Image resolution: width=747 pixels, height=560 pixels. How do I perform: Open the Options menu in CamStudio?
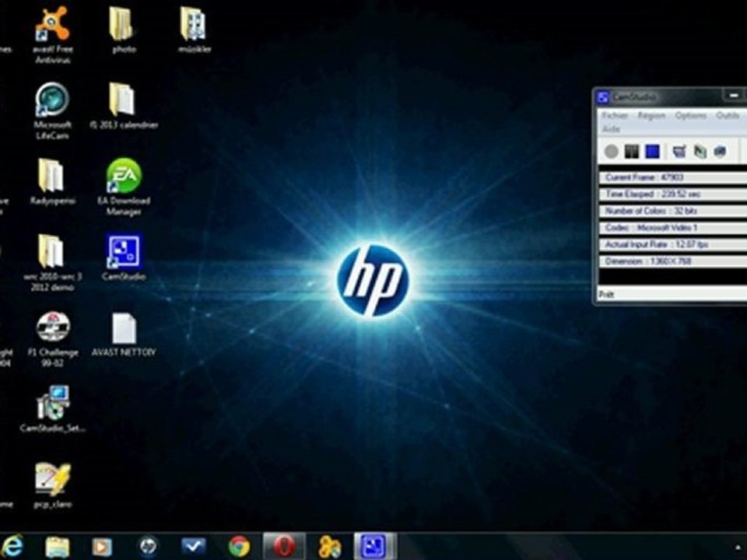pyautogui.click(x=690, y=116)
